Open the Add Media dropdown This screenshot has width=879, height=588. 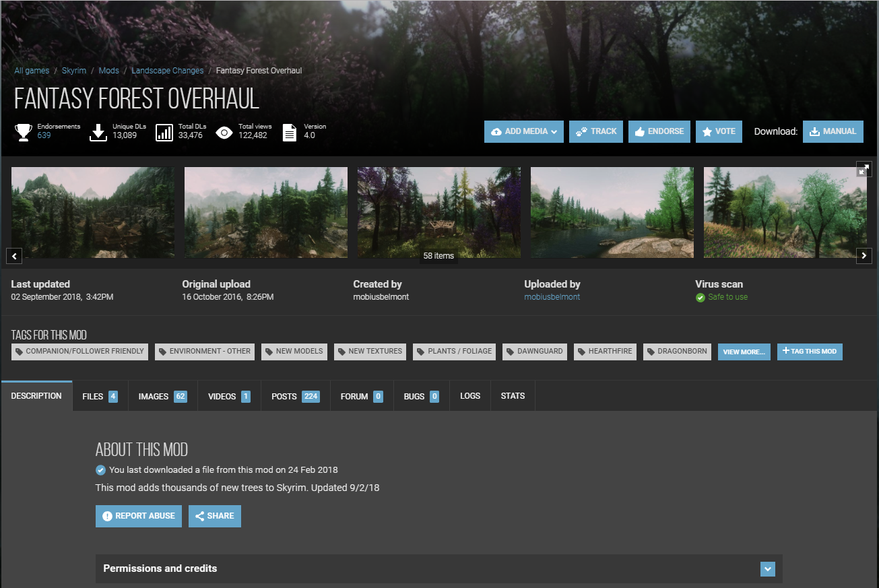(524, 132)
